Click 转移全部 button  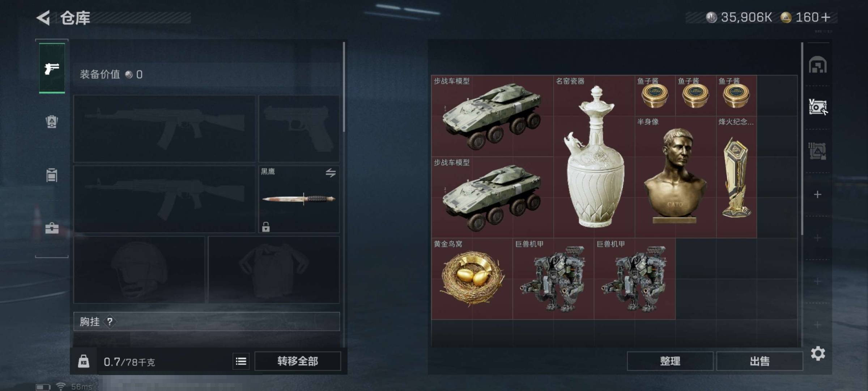(298, 361)
